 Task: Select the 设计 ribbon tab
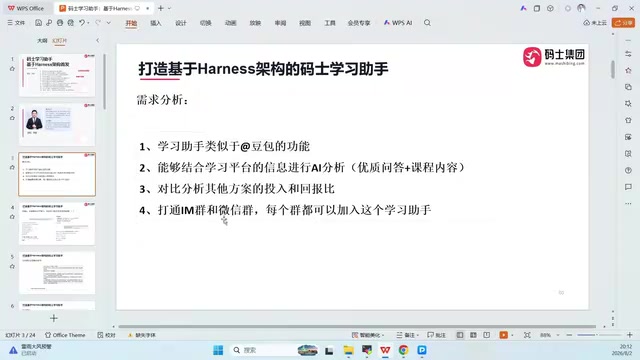coord(180,23)
